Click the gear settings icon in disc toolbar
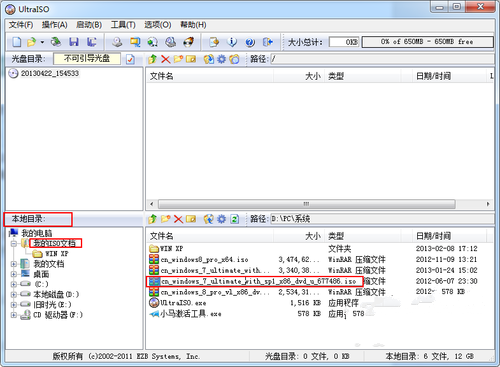 222,59
